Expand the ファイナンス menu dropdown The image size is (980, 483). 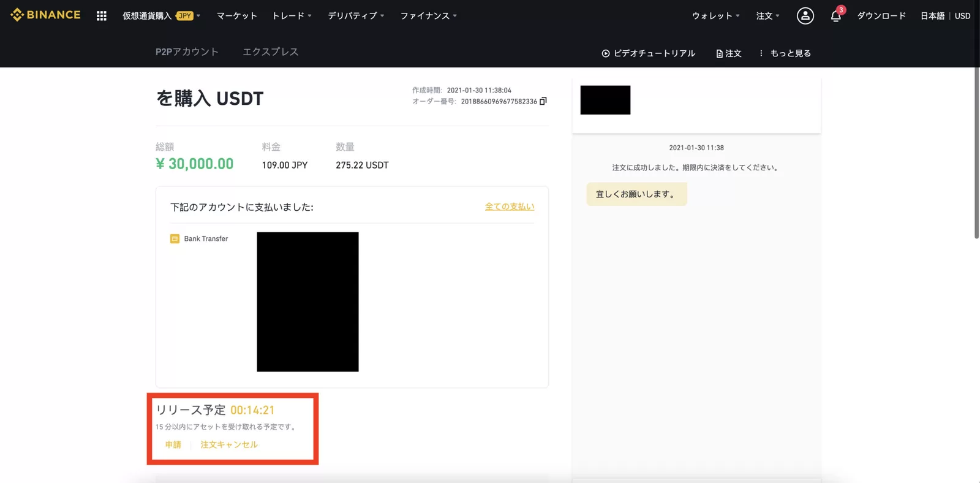click(429, 16)
